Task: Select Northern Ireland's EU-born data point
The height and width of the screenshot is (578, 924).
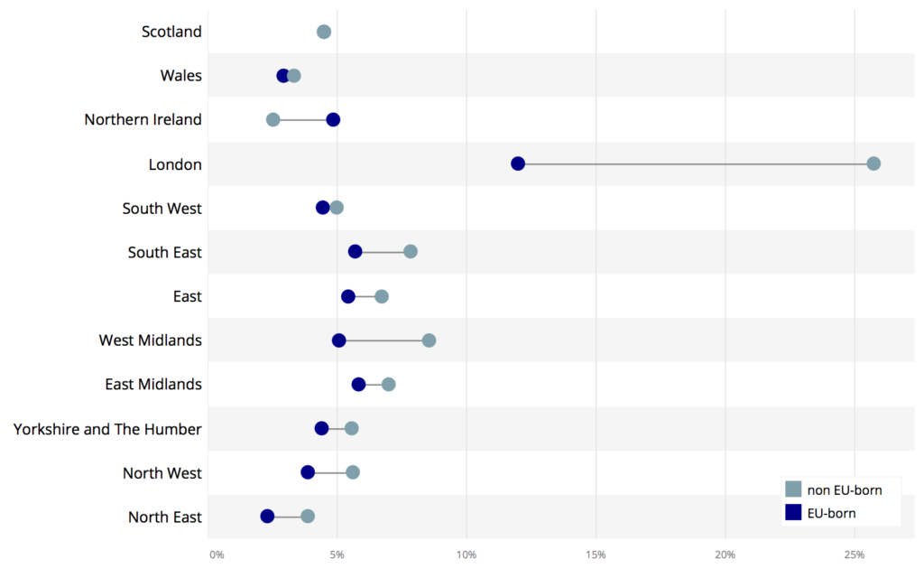Action: (x=333, y=119)
